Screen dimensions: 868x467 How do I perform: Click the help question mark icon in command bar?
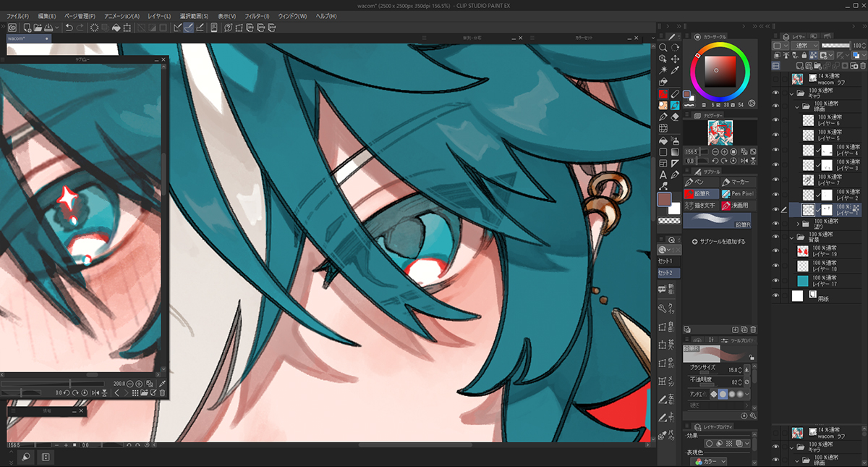tap(228, 28)
